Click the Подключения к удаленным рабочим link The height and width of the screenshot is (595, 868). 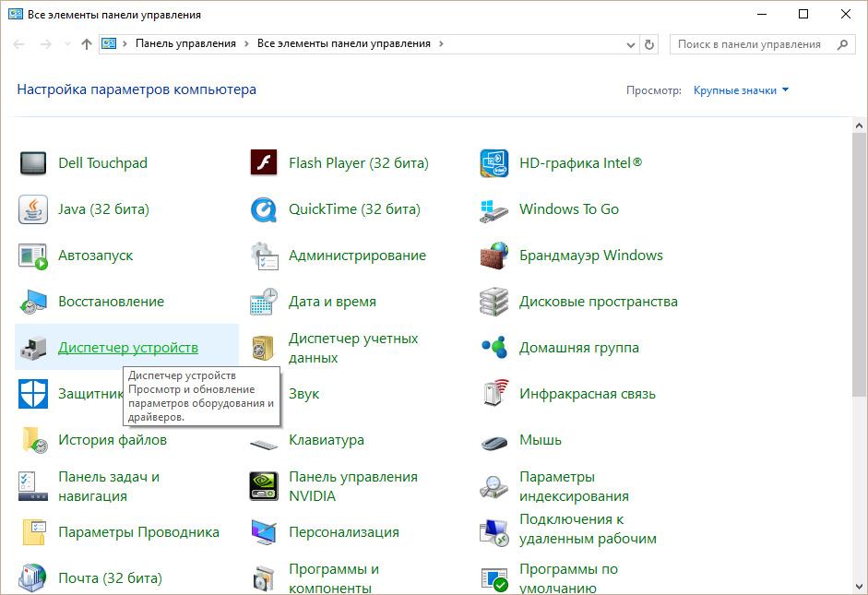588,530
